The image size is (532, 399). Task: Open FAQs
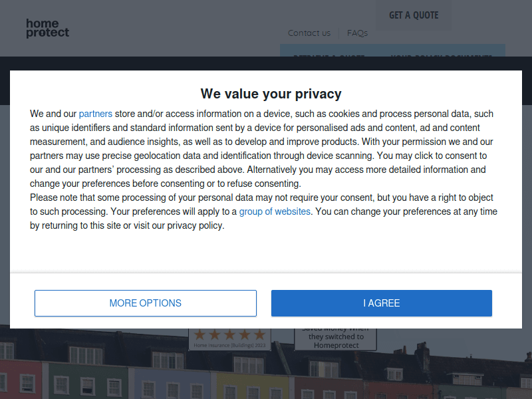pyautogui.click(x=357, y=33)
